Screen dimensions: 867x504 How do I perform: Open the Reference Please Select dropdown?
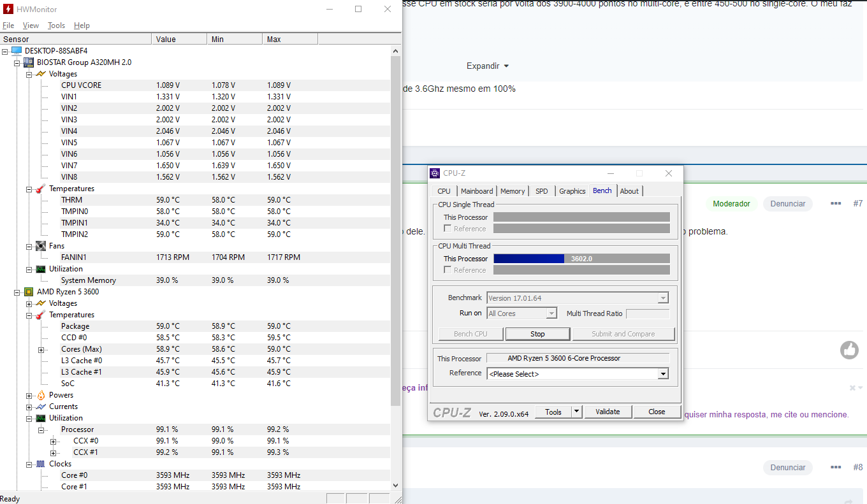[663, 374]
